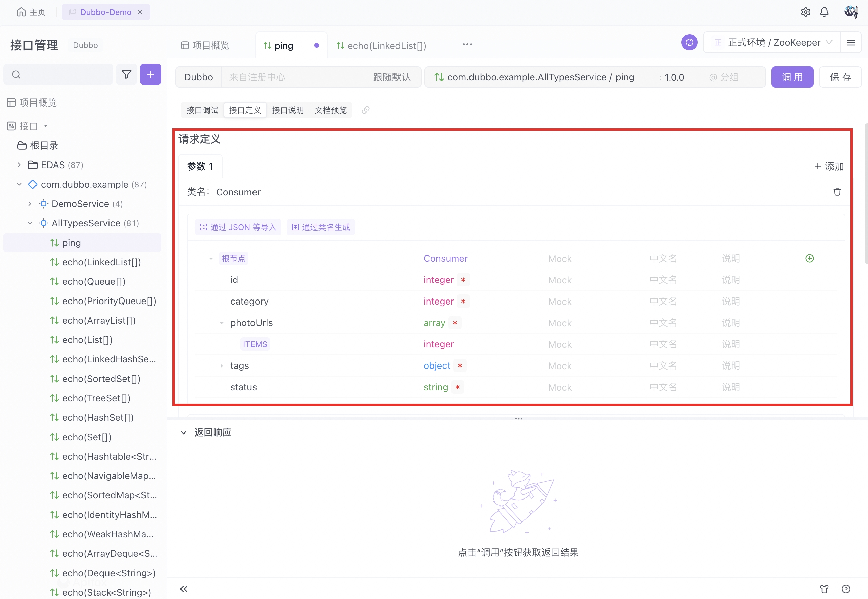868x599 pixels.
Task: Toggle required asterisk for status field
Action: [458, 387]
